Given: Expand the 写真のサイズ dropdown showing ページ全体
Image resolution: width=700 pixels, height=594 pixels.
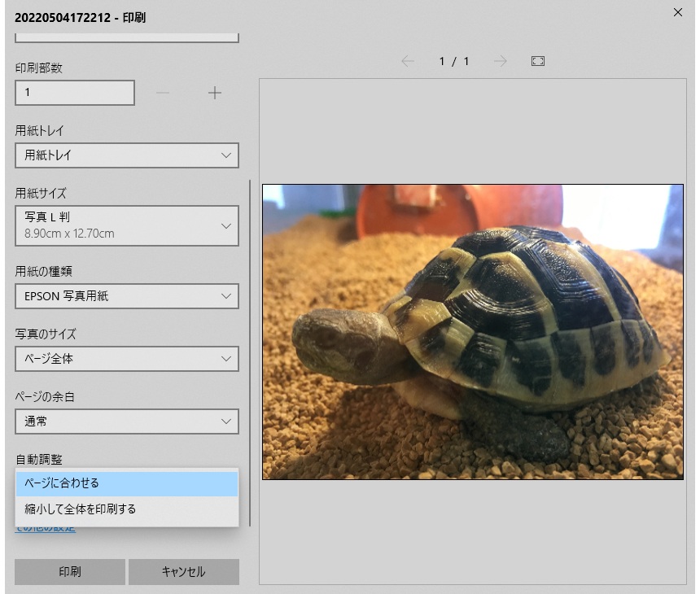Looking at the screenshot, I should click(127, 359).
